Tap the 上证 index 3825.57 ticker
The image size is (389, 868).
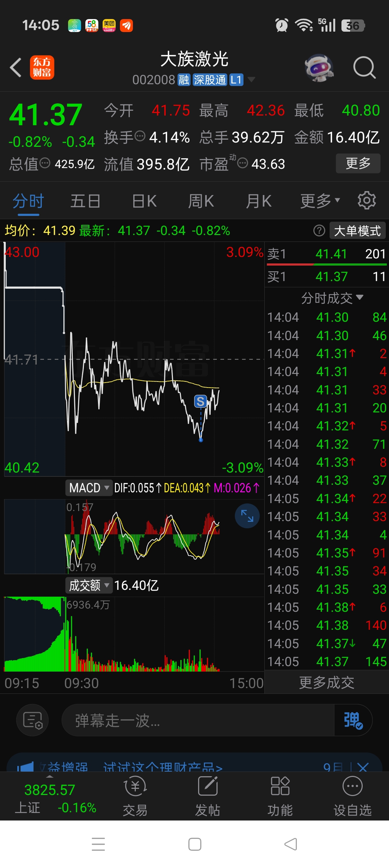(x=55, y=799)
